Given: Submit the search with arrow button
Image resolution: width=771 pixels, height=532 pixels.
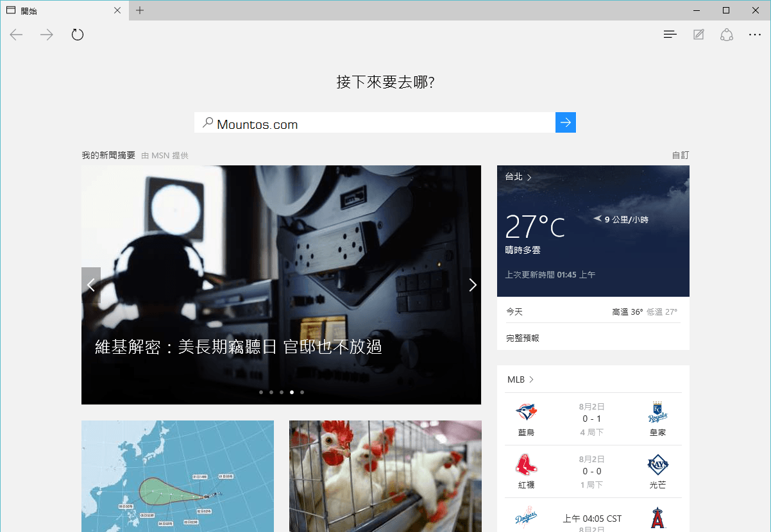Looking at the screenshot, I should [566, 122].
